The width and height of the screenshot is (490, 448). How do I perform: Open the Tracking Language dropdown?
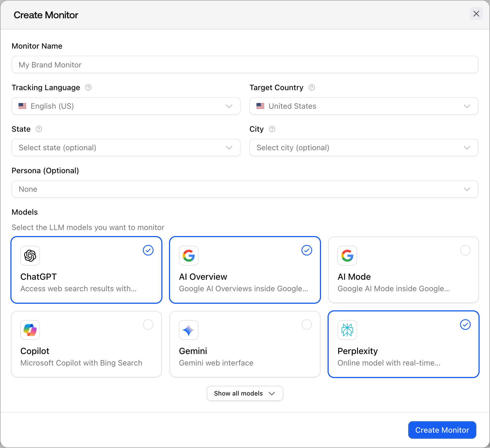126,106
